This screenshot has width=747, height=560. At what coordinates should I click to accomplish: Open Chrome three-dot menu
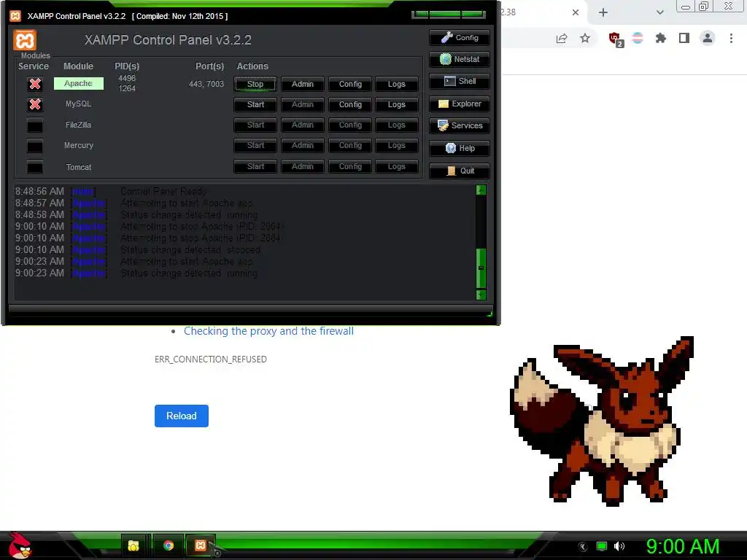(x=731, y=38)
